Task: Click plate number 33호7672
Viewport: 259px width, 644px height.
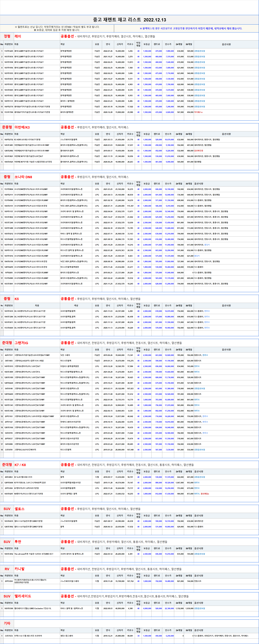Action: click(x=9, y=636)
